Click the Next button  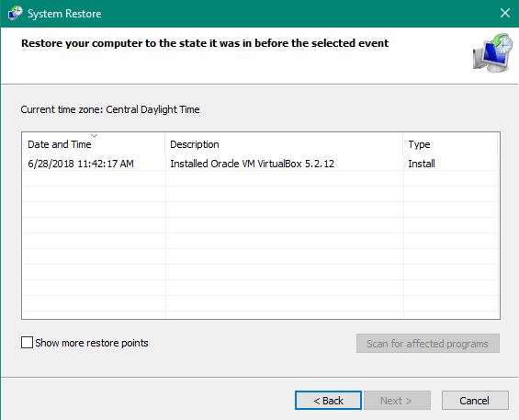[x=397, y=401]
